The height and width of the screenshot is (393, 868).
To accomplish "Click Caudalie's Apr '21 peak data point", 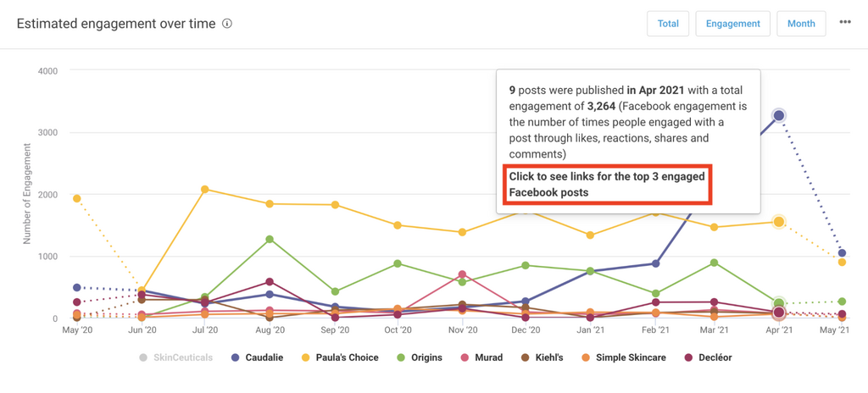I will click(x=778, y=115).
